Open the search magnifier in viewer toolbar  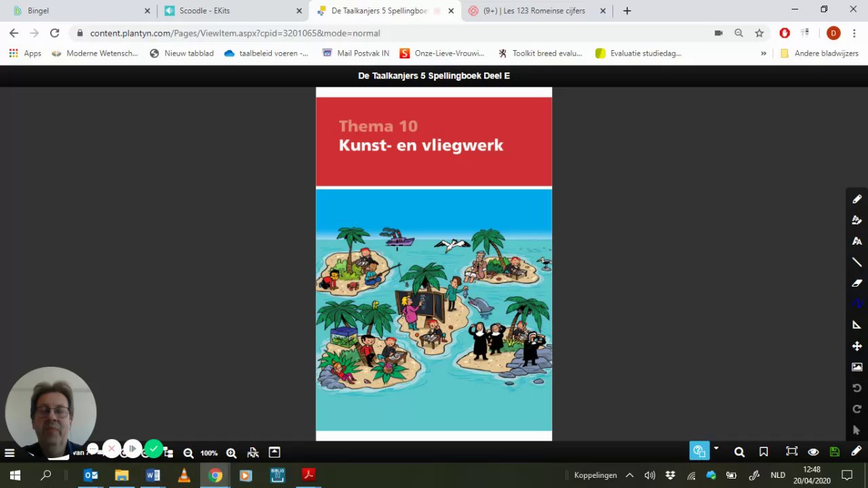[739, 452]
